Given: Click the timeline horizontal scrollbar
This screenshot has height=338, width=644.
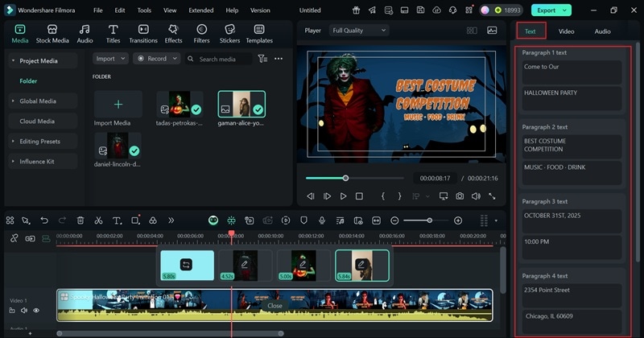Looking at the screenshot, I should [x=171, y=333].
